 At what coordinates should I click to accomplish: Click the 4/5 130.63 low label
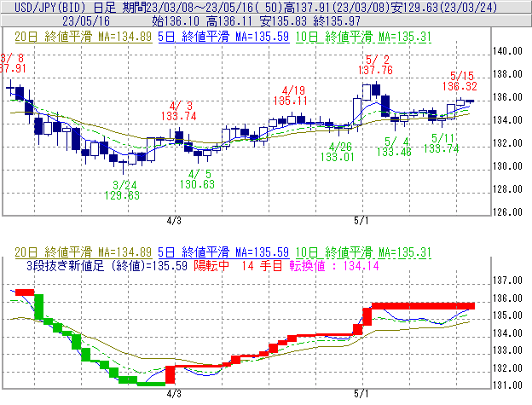point(198,179)
